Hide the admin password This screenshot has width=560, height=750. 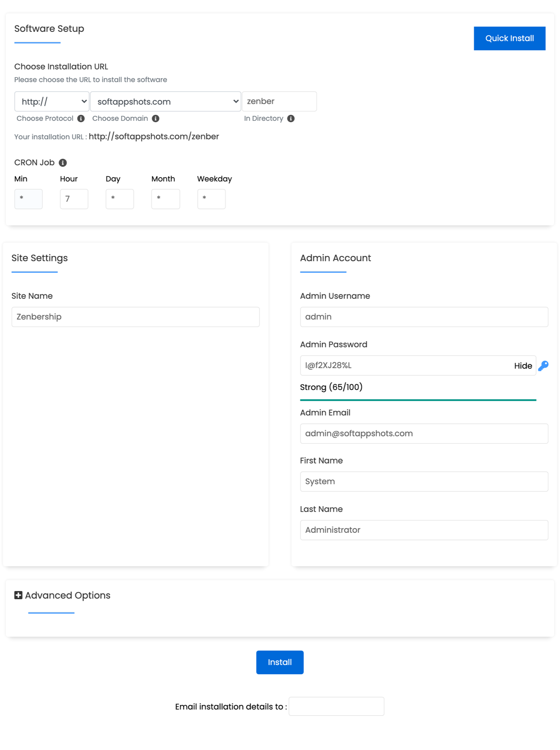[x=523, y=366]
